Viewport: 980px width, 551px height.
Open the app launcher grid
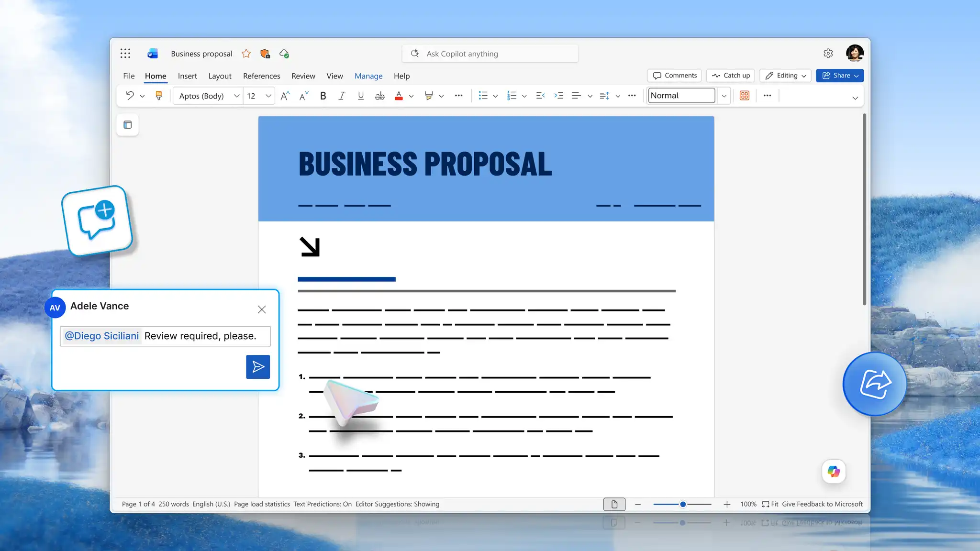click(125, 54)
